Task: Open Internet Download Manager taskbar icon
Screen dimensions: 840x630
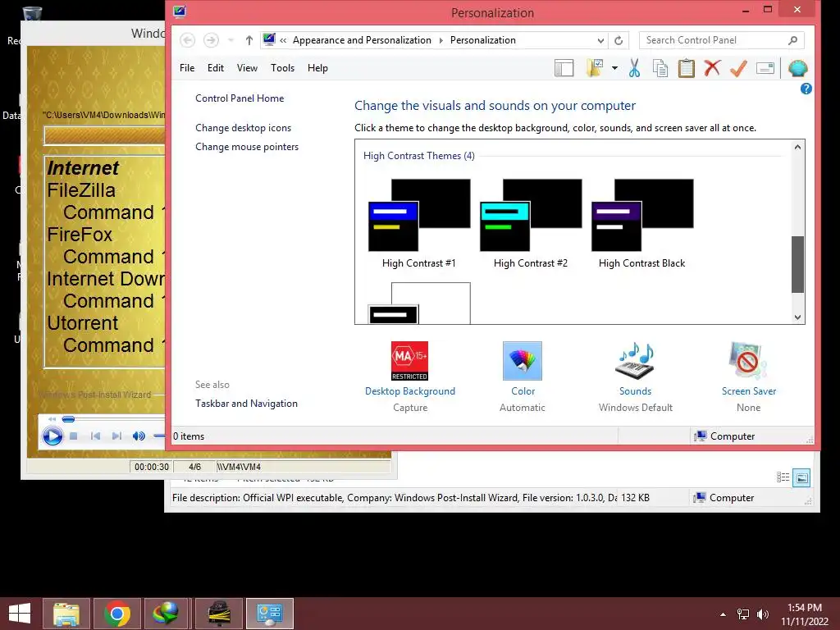Action: (166, 614)
